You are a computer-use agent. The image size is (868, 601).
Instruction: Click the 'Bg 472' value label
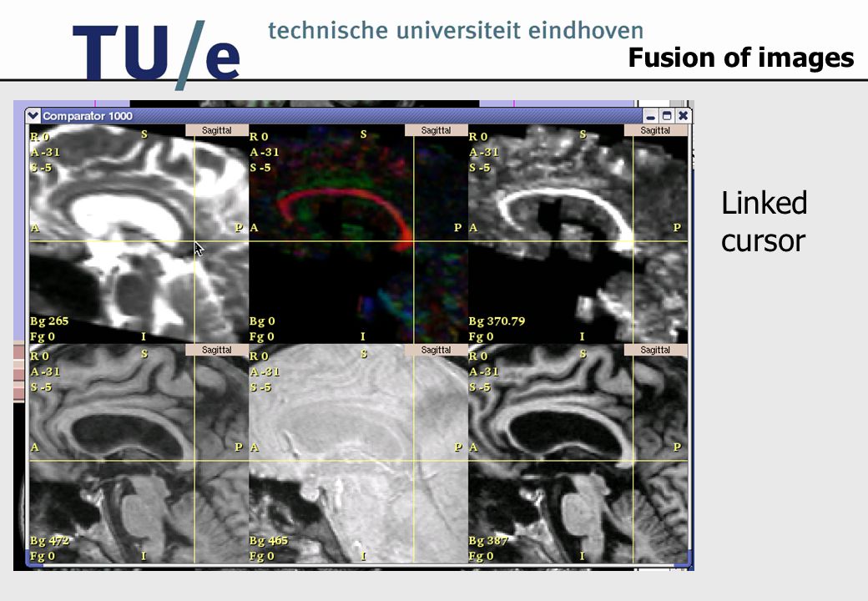(x=50, y=541)
